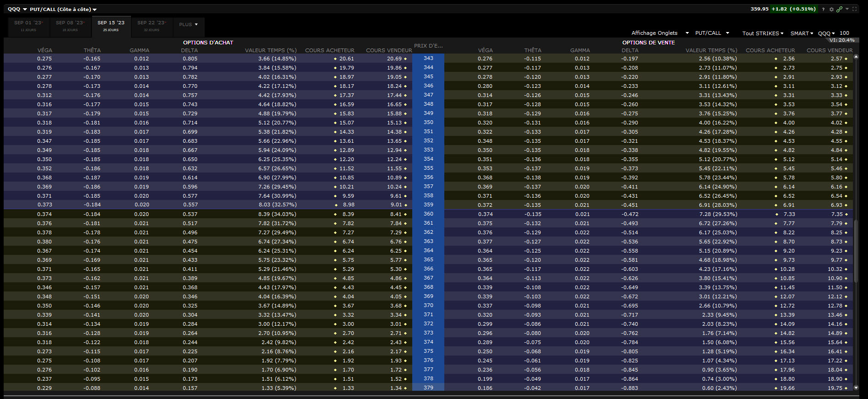Select strike 343 in the strike column

(x=428, y=58)
